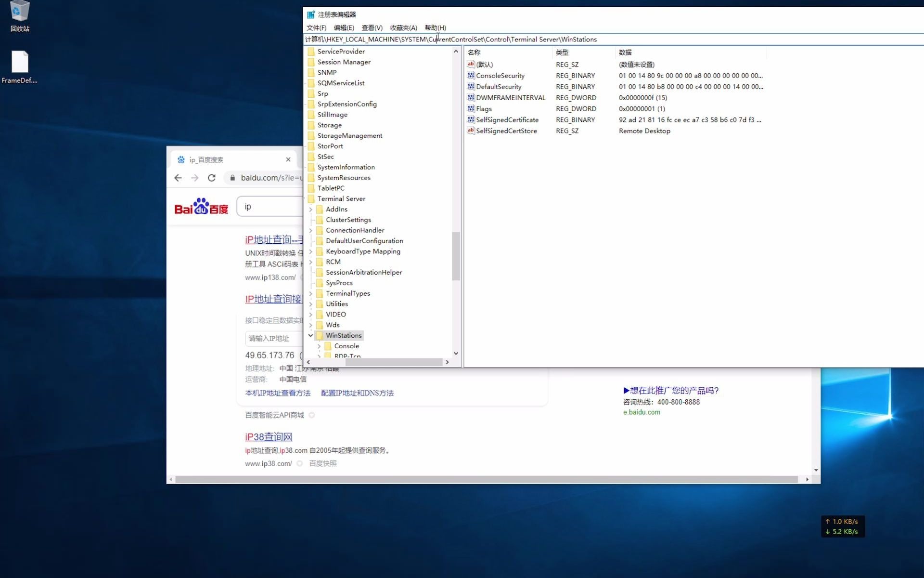Open the 文件(F) menu
Viewport: 924px width, 578px height.
click(316, 28)
